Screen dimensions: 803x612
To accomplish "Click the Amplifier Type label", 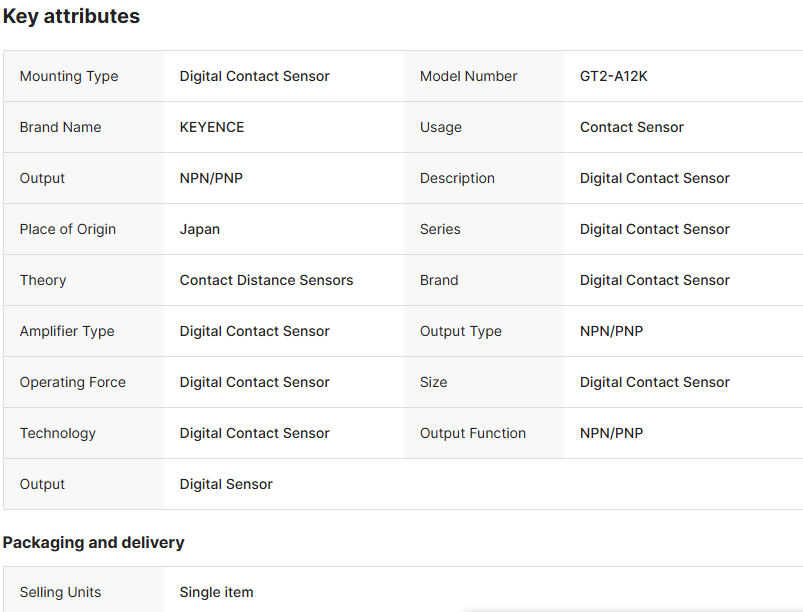I will [x=67, y=331].
